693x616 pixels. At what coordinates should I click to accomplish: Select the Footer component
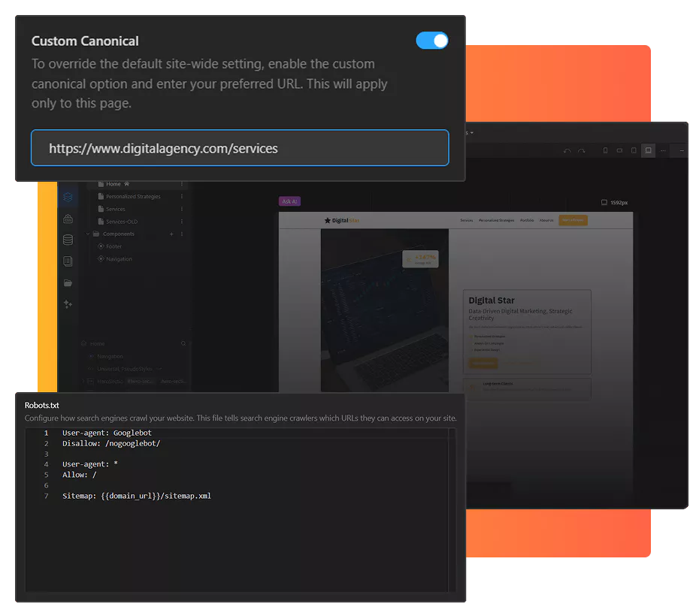[x=113, y=246]
